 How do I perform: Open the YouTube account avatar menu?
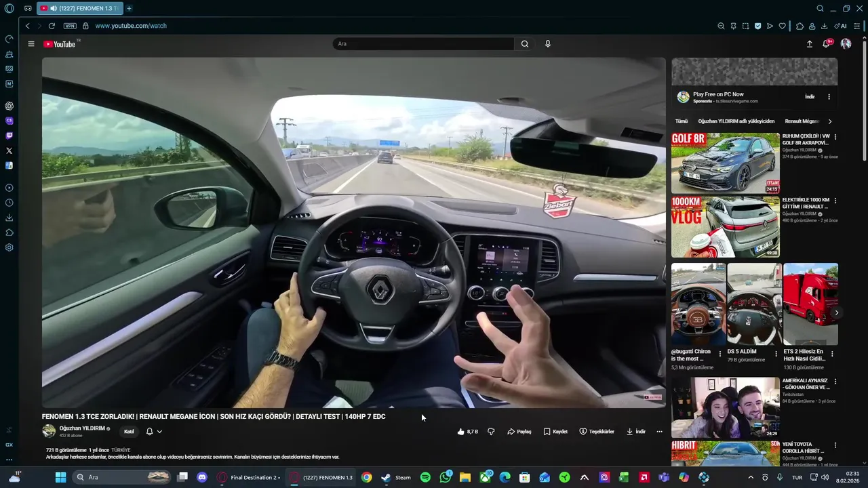coord(846,44)
